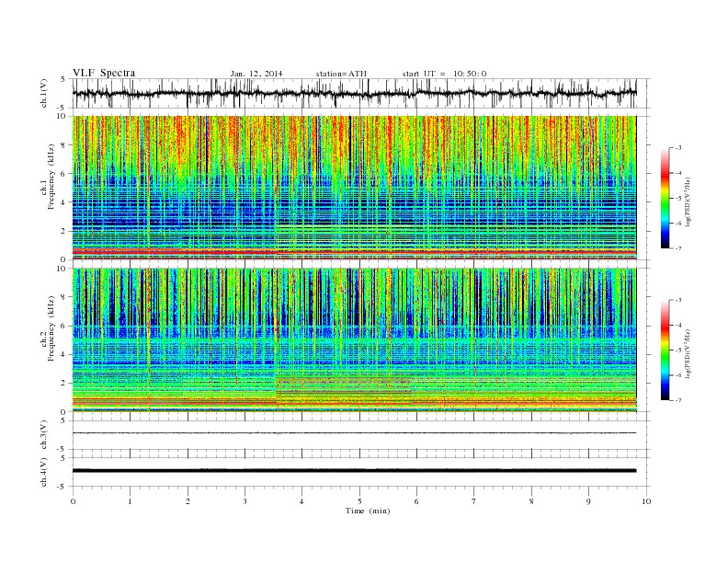This screenshot has width=728, height=563.
Task: Click the "start UT = 10:50:0" header text
Action: pos(444,74)
